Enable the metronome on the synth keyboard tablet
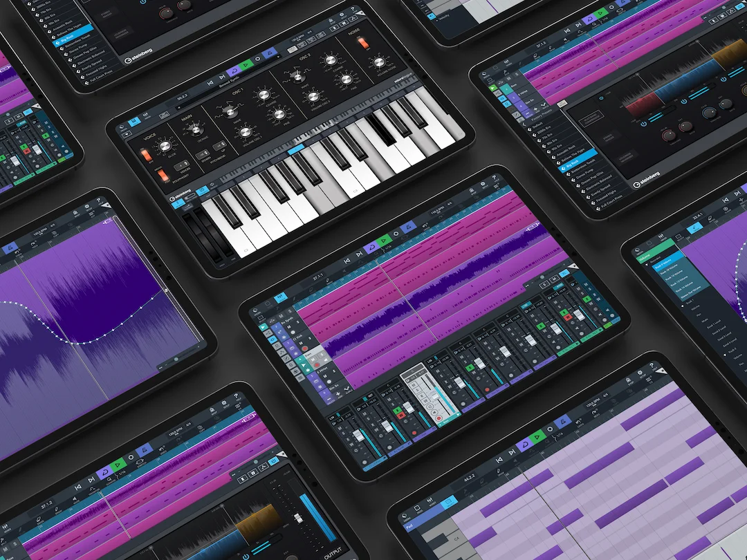The height and width of the screenshot is (560, 747). pyautogui.click(x=269, y=53)
